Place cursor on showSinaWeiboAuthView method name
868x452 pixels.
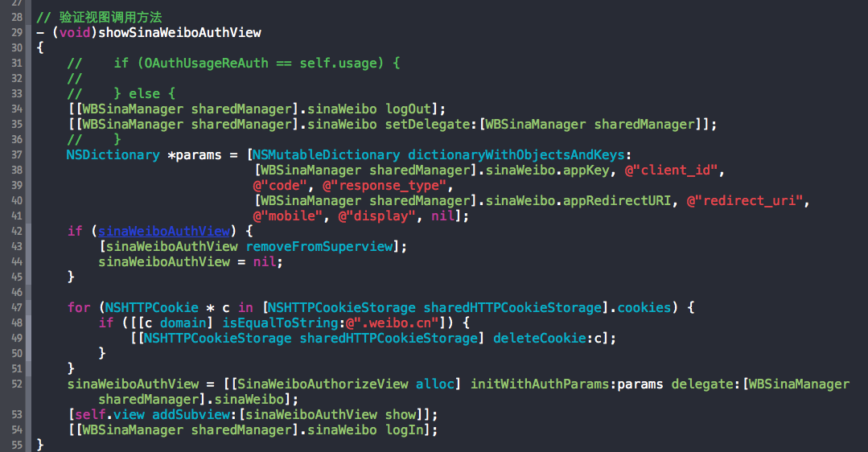click(x=180, y=33)
